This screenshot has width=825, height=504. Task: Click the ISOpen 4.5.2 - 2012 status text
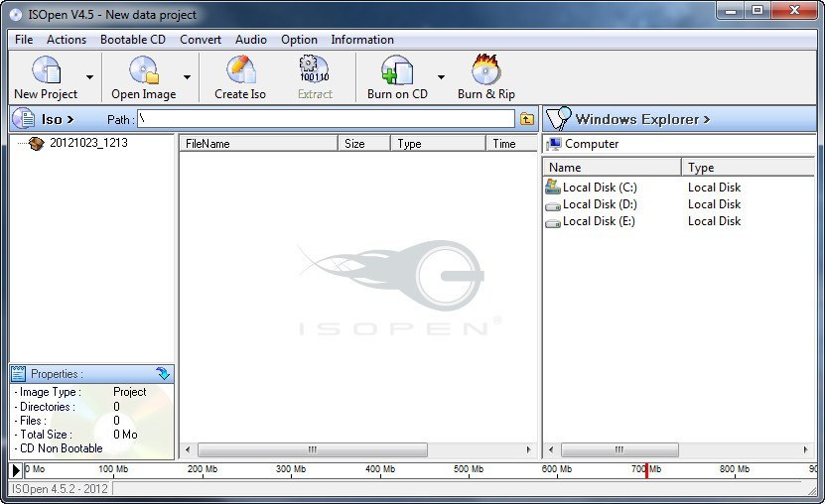(60, 489)
